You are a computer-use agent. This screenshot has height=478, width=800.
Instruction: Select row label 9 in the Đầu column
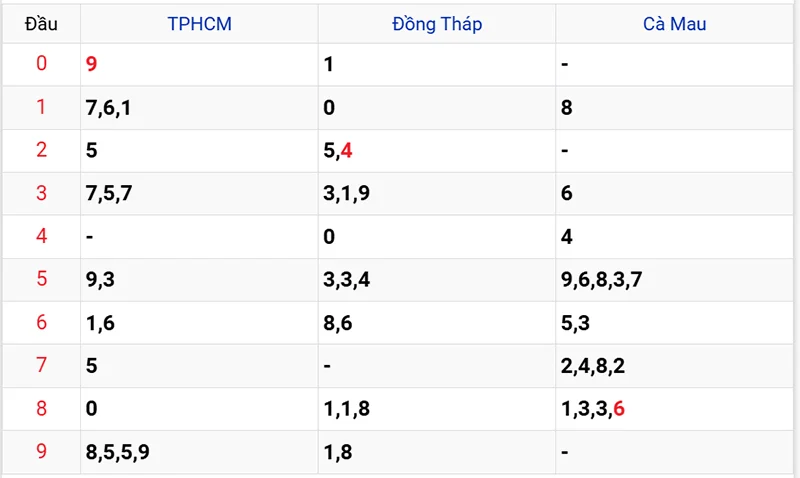tap(41, 452)
